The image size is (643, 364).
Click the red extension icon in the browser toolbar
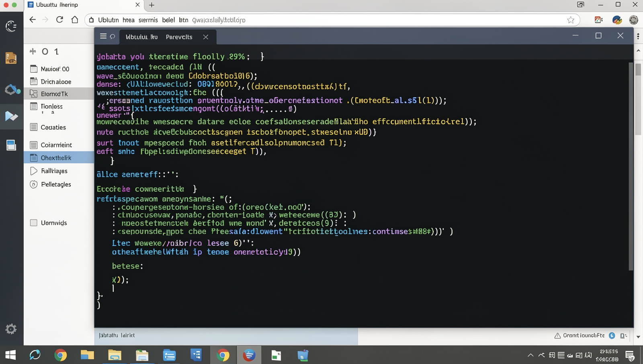[598, 20]
